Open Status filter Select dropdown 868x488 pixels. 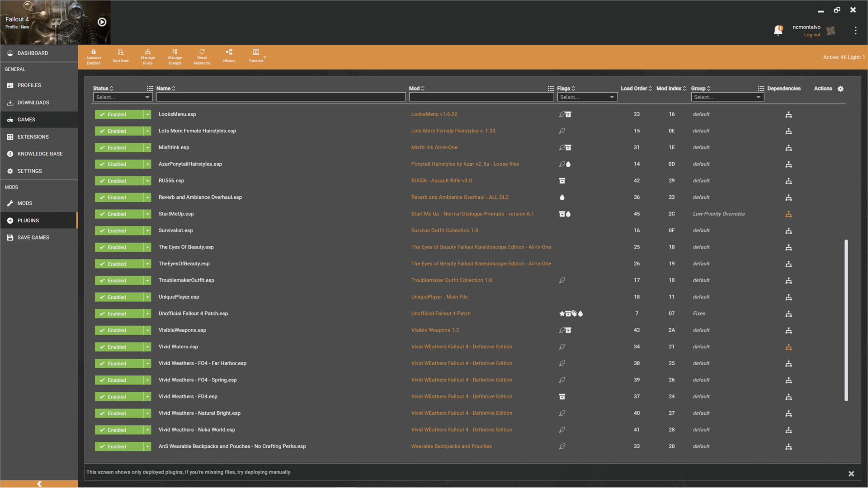tap(123, 97)
